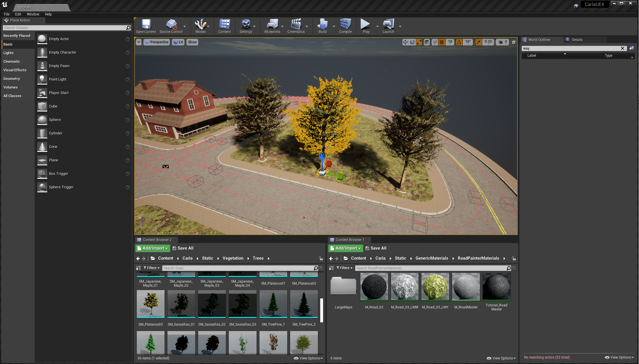The height and width of the screenshot is (364, 639).
Task: Open Filters dropdown in Content Browser 2
Action: 152,268
